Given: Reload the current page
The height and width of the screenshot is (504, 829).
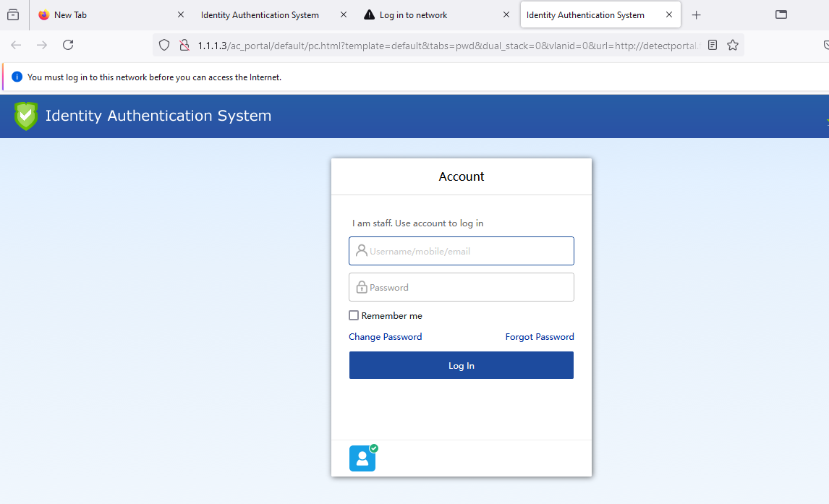Looking at the screenshot, I should [68, 45].
